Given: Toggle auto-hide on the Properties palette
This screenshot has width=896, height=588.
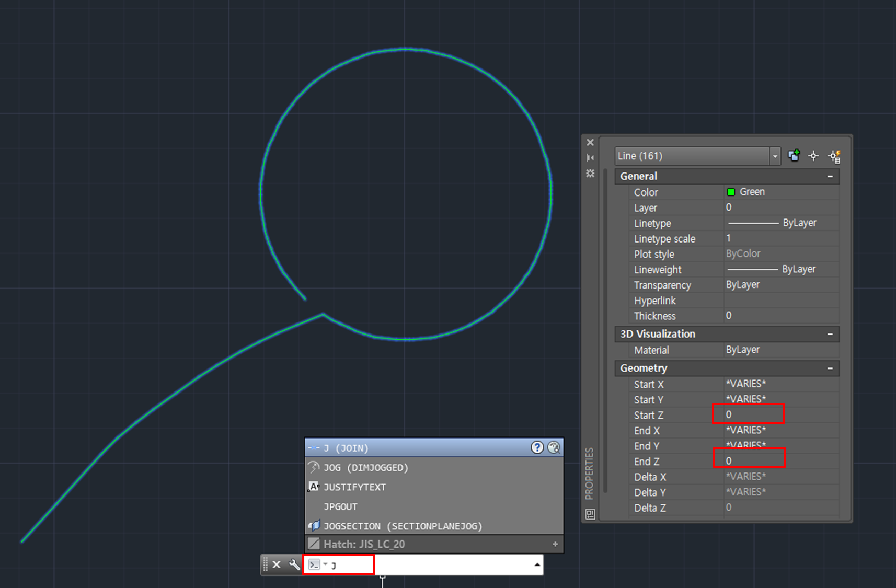Looking at the screenshot, I should click(x=590, y=157).
